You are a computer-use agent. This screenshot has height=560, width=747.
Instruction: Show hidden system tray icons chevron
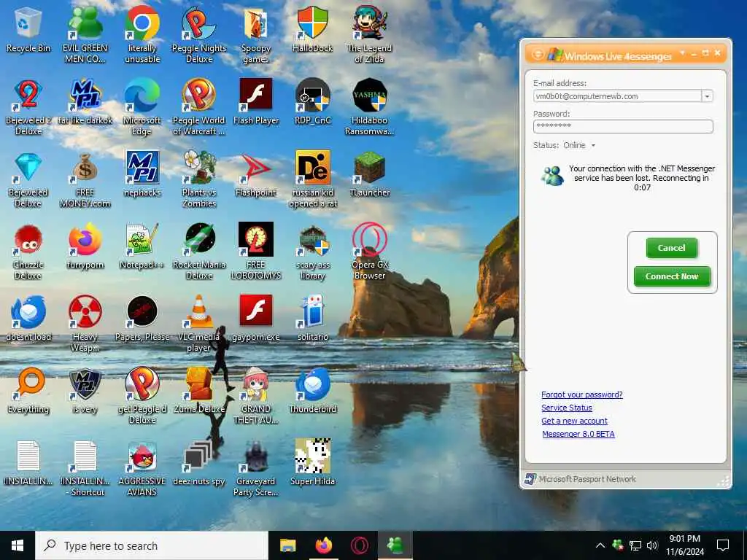click(600, 545)
